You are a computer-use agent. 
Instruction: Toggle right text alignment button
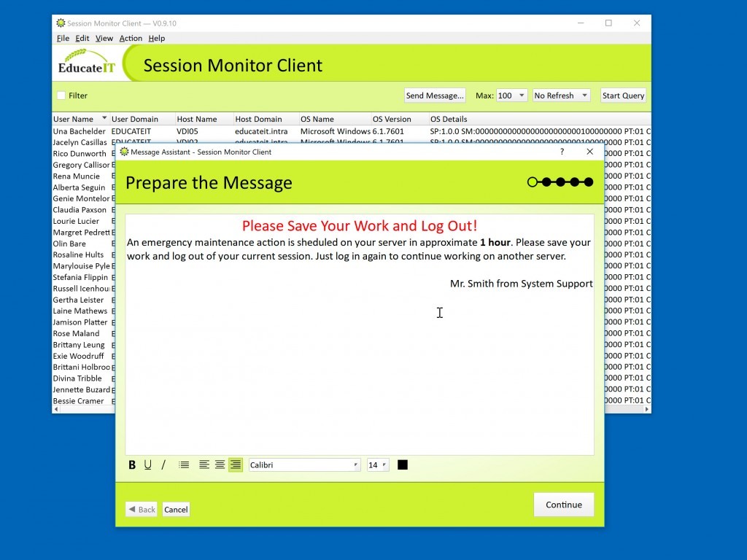point(235,465)
